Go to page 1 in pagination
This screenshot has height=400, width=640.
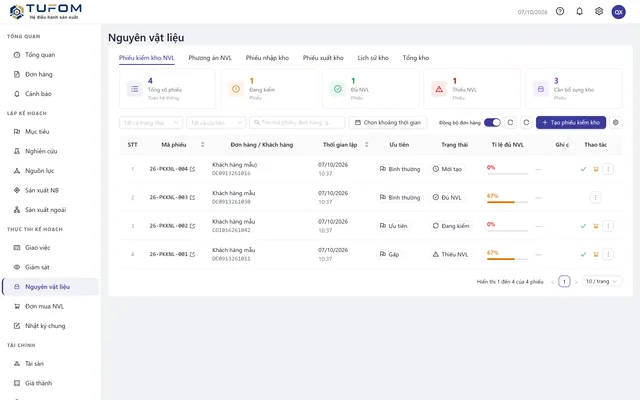tap(564, 282)
